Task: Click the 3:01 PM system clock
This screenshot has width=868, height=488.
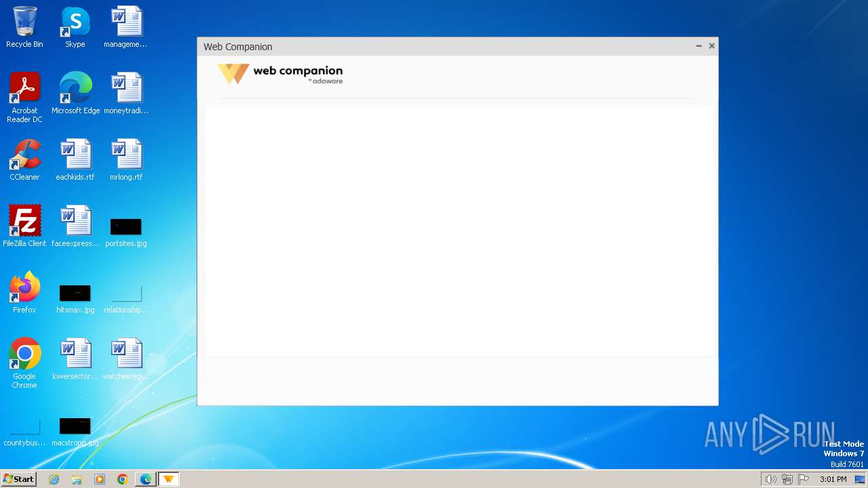Action: [833, 479]
